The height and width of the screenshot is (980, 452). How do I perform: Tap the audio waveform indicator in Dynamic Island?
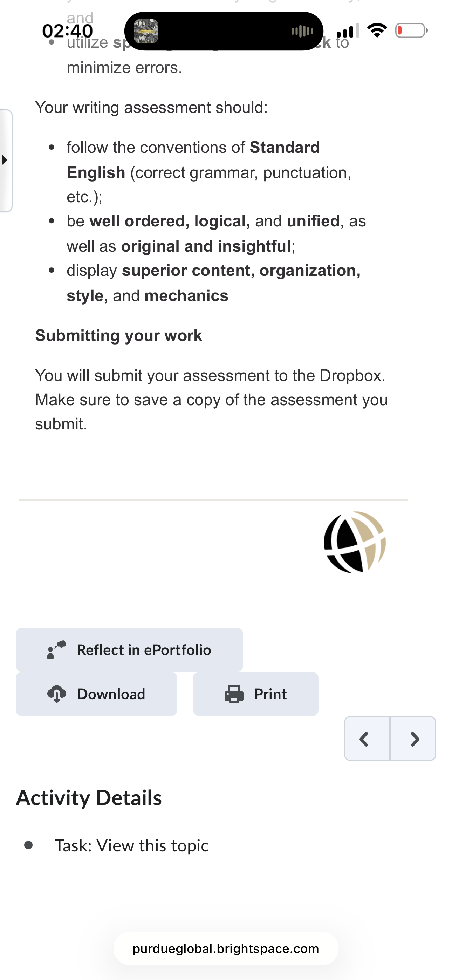302,31
